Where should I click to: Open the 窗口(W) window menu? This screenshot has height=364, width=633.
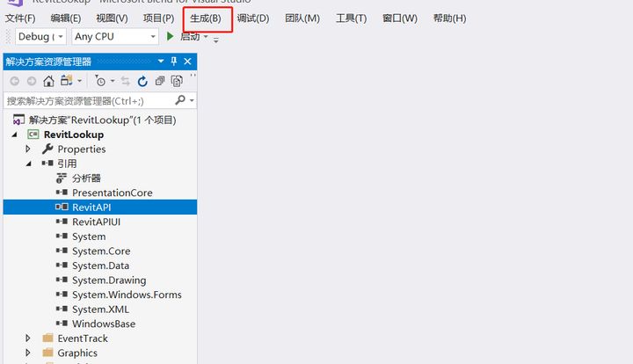(x=400, y=18)
